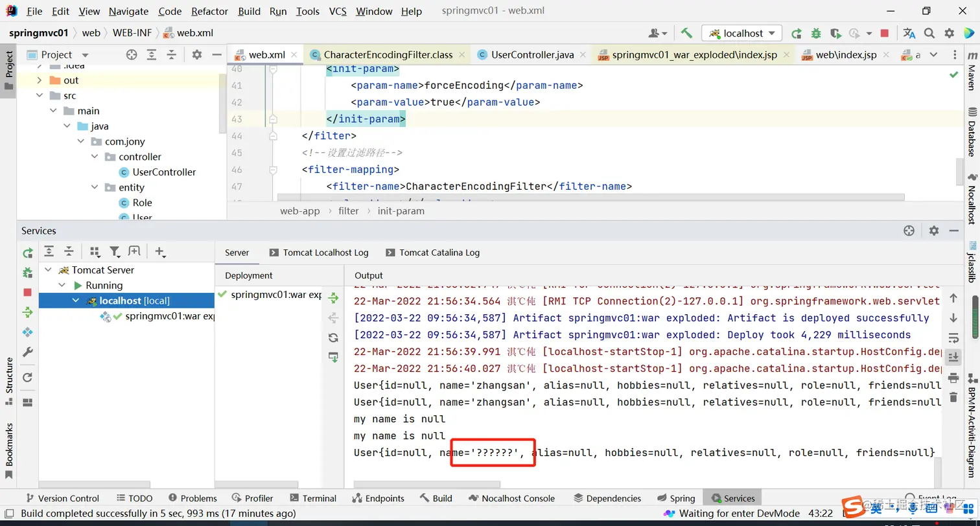
Task: Open IDE settings with the toolbar gear
Action: click(x=950, y=33)
